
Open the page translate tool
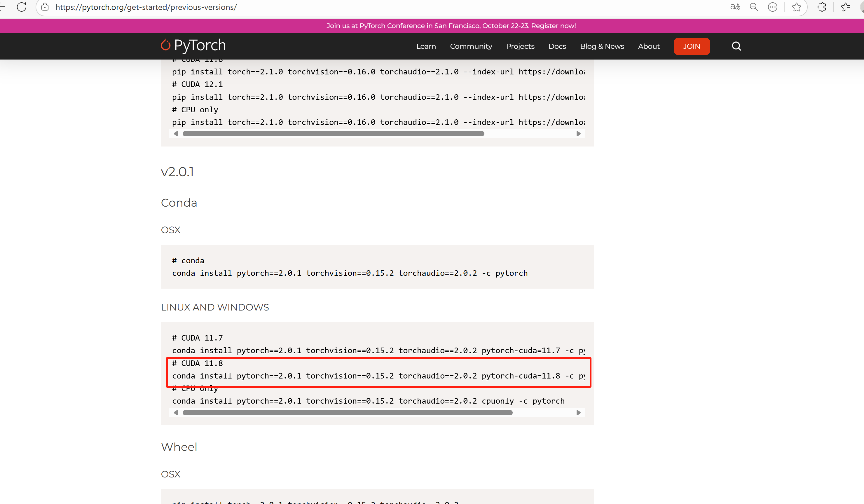pyautogui.click(x=735, y=7)
